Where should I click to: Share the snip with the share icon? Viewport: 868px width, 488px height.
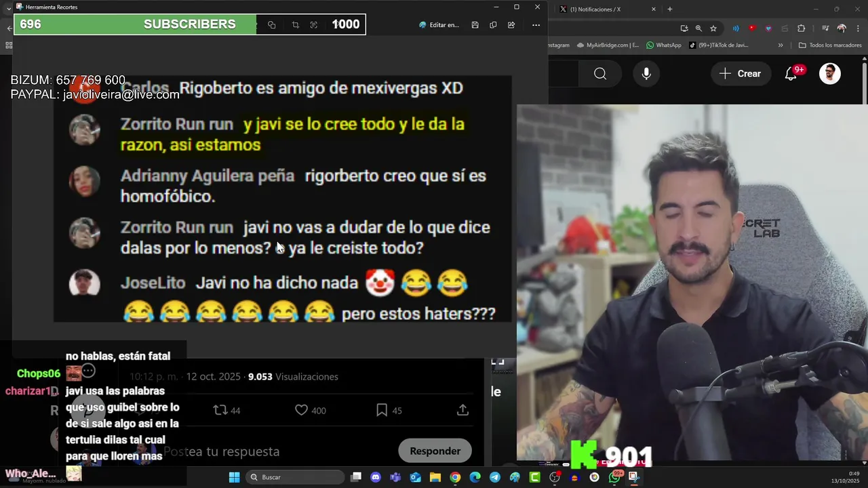point(511,25)
